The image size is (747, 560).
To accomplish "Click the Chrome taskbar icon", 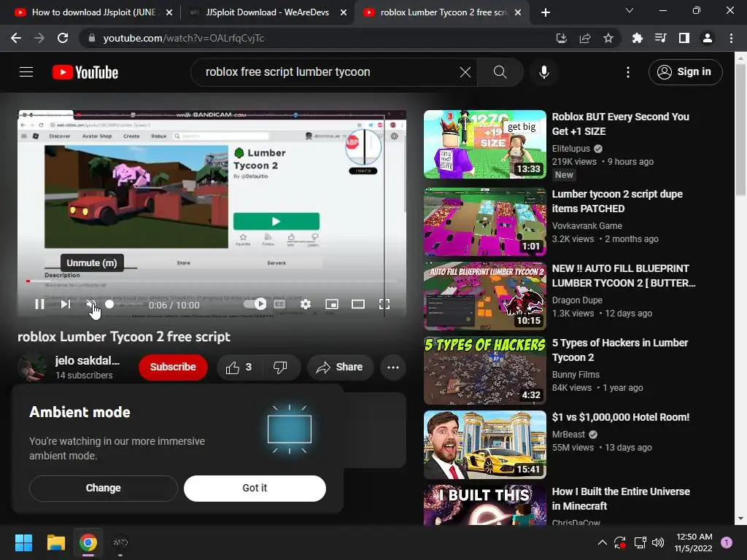I will click(x=88, y=542).
